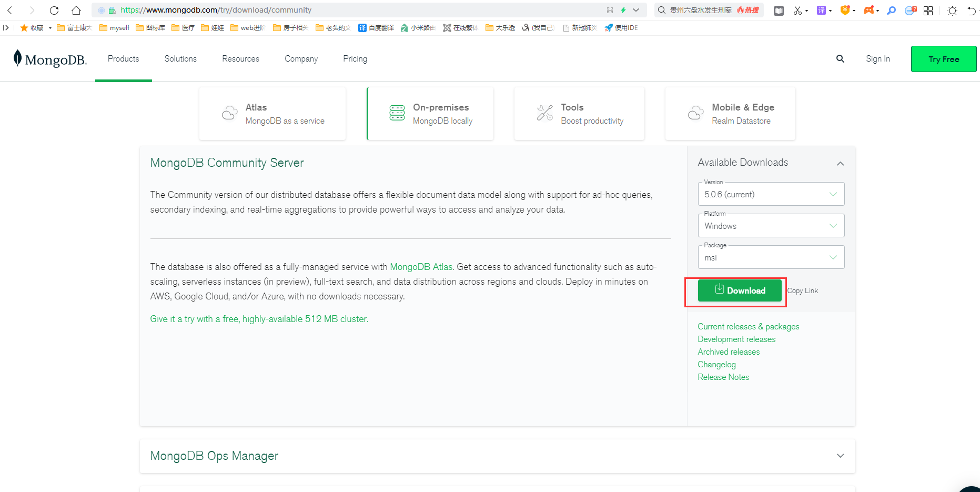Collapse the Available Downloads panel chevron
980x492 pixels.
[x=840, y=164]
